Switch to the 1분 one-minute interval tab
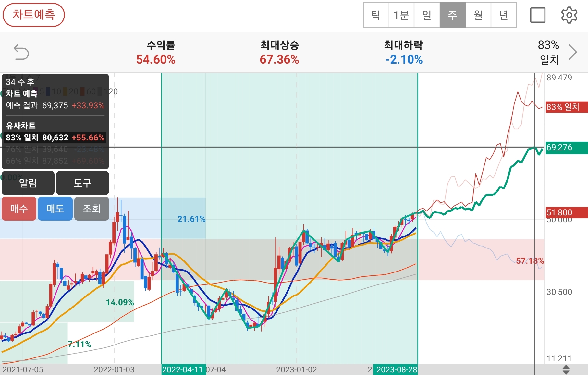 click(x=401, y=15)
